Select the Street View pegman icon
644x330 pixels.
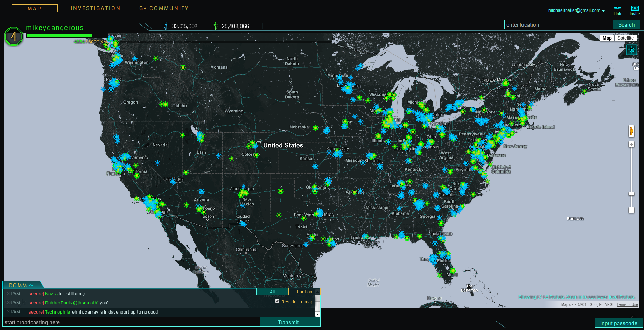pyautogui.click(x=631, y=131)
